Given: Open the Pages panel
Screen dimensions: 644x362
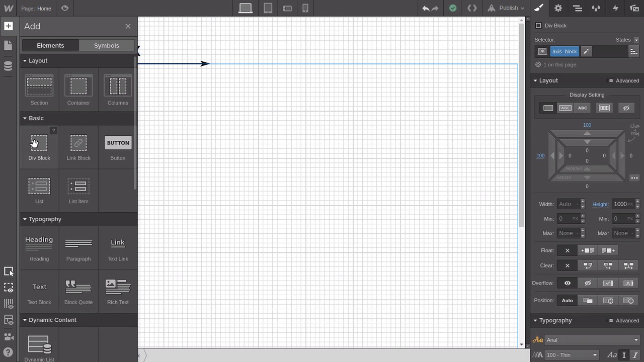Looking at the screenshot, I should [x=8, y=45].
